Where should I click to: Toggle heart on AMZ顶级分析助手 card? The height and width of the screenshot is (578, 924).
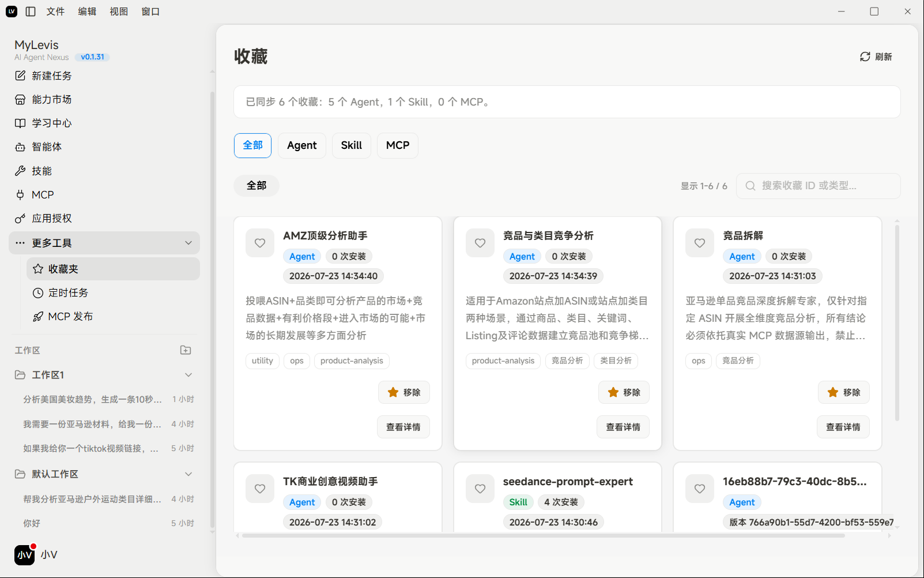pos(260,243)
